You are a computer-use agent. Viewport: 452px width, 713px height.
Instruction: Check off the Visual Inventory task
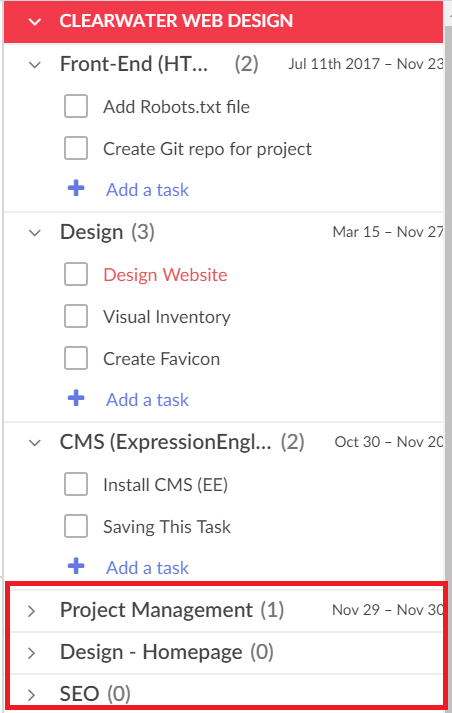point(76,316)
